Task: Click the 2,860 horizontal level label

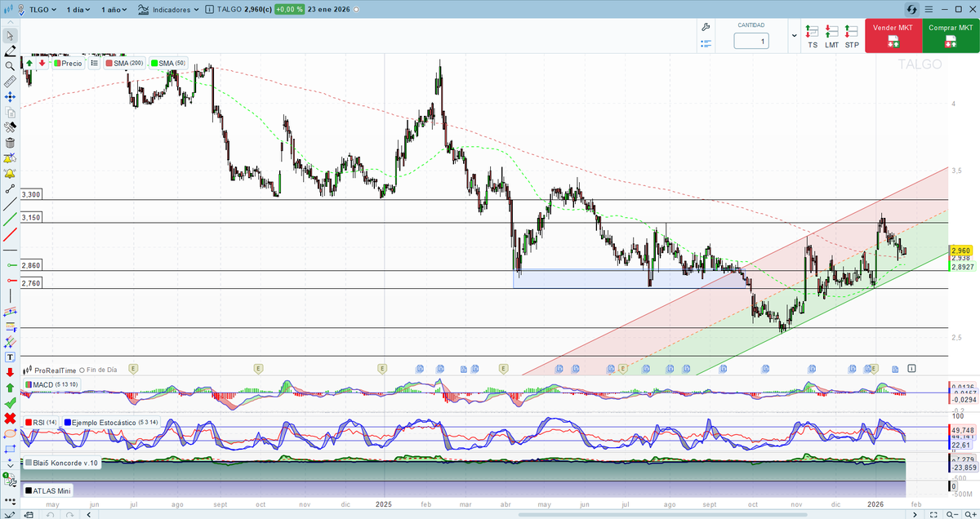Action: pyautogui.click(x=32, y=266)
